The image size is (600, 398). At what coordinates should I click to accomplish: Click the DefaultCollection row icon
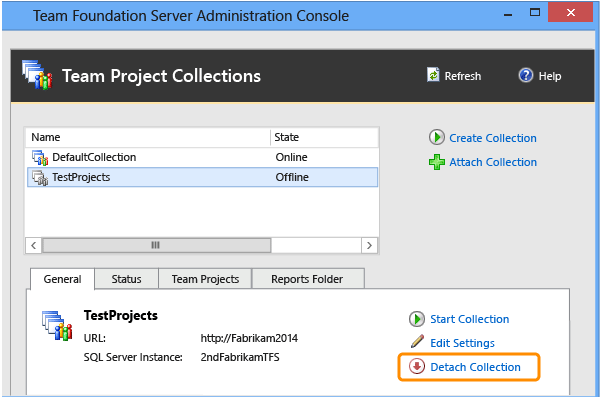40,157
